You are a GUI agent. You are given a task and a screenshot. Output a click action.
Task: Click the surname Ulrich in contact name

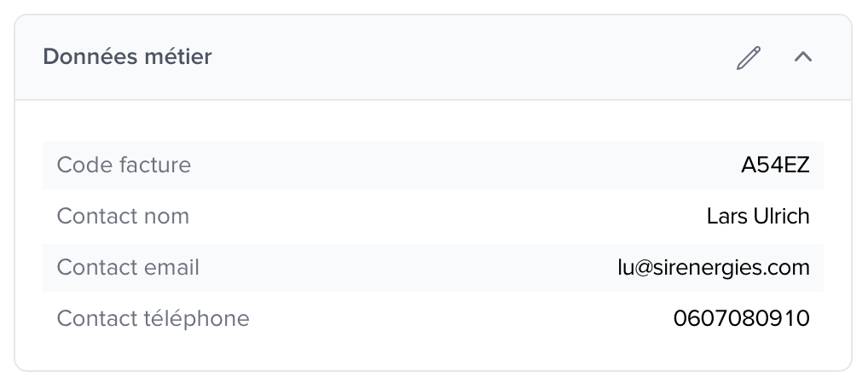(x=782, y=217)
